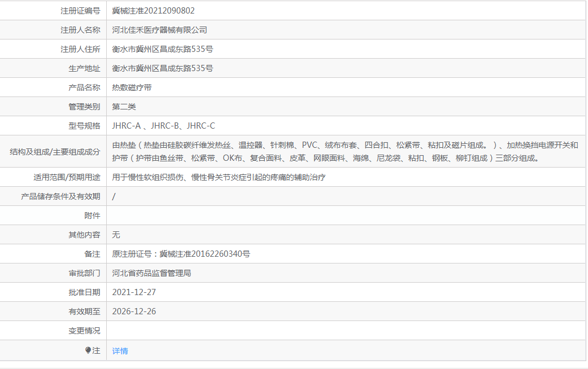Click the 有效期至 label
The image size is (588, 369).
84,311
